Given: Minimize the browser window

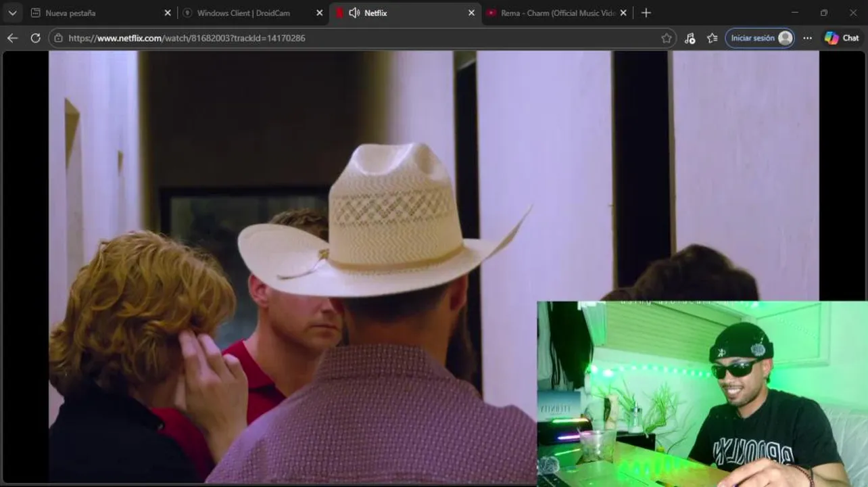Looking at the screenshot, I should pos(794,13).
